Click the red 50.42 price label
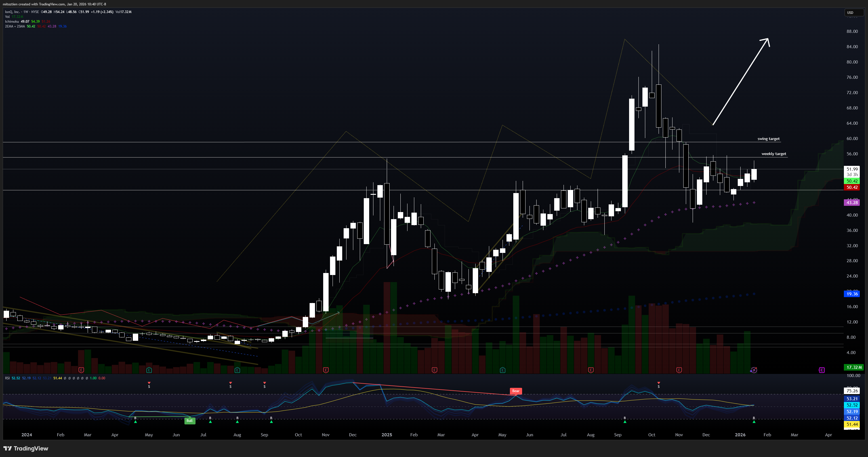 (x=852, y=187)
